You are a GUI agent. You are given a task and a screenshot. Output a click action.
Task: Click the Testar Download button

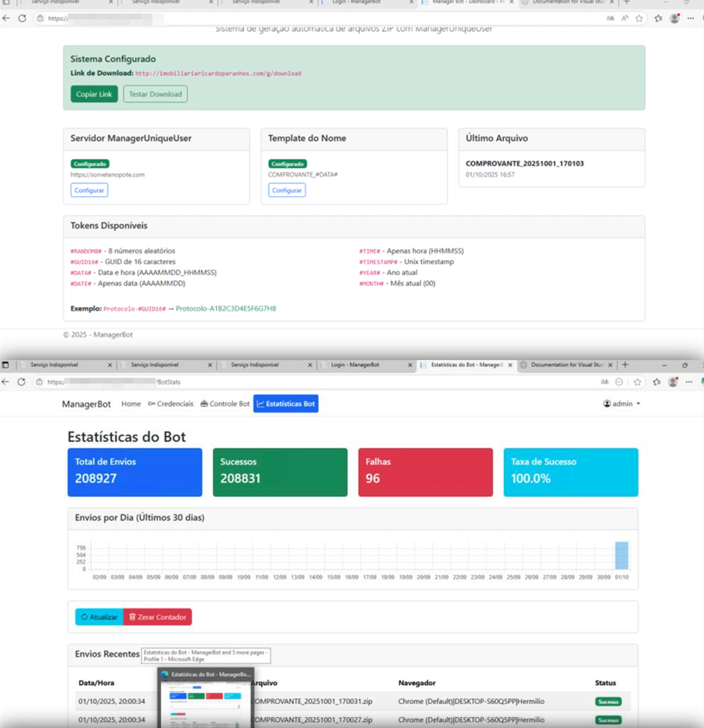point(155,93)
